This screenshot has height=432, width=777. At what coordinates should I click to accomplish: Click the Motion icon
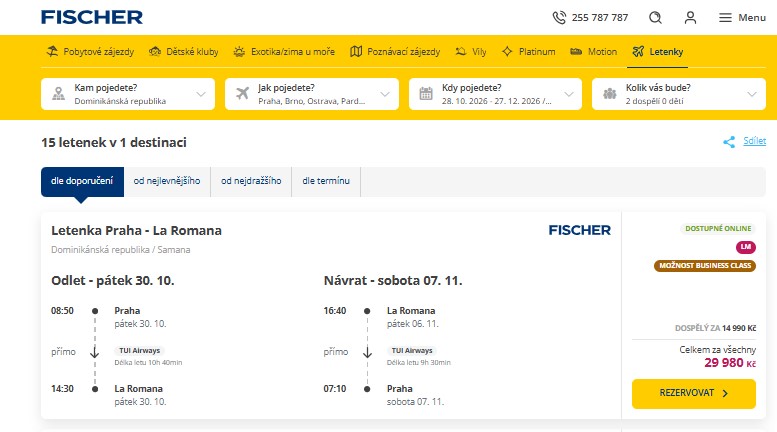(576, 52)
